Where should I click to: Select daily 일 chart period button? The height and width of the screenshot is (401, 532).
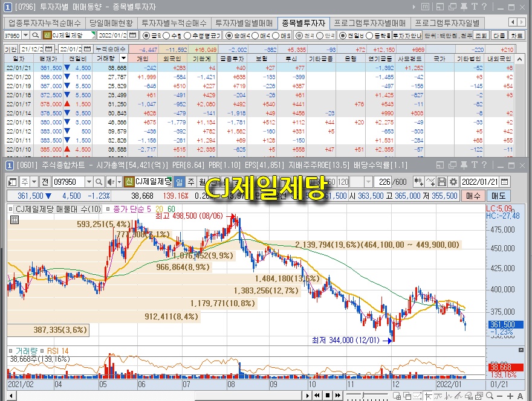(x=179, y=182)
